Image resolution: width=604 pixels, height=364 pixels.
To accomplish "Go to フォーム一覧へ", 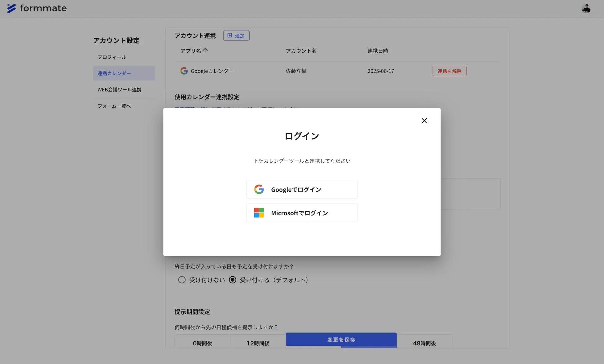I will tap(114, 106).
